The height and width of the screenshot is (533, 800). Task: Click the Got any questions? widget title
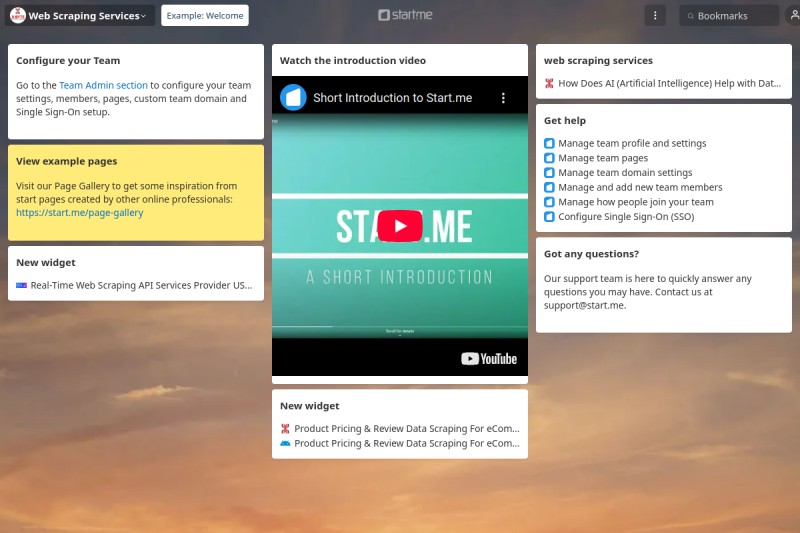[591, 253]
